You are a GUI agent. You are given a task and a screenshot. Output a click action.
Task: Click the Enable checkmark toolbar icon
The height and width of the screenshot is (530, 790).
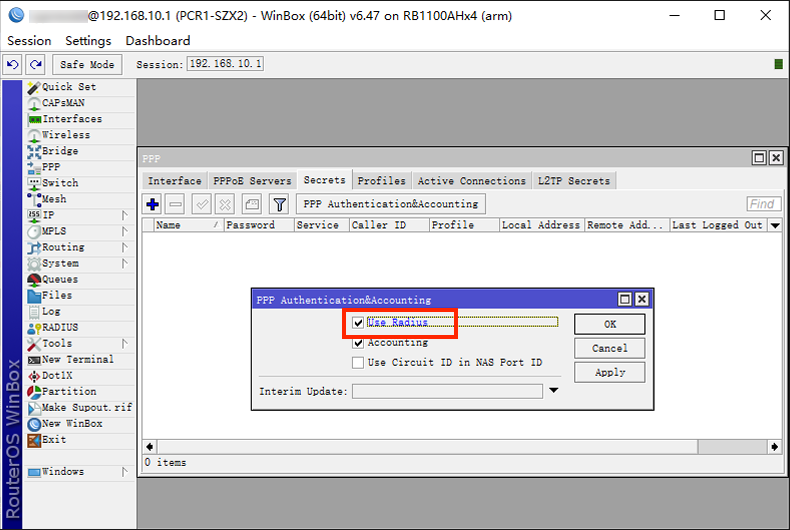coord(202,204)
